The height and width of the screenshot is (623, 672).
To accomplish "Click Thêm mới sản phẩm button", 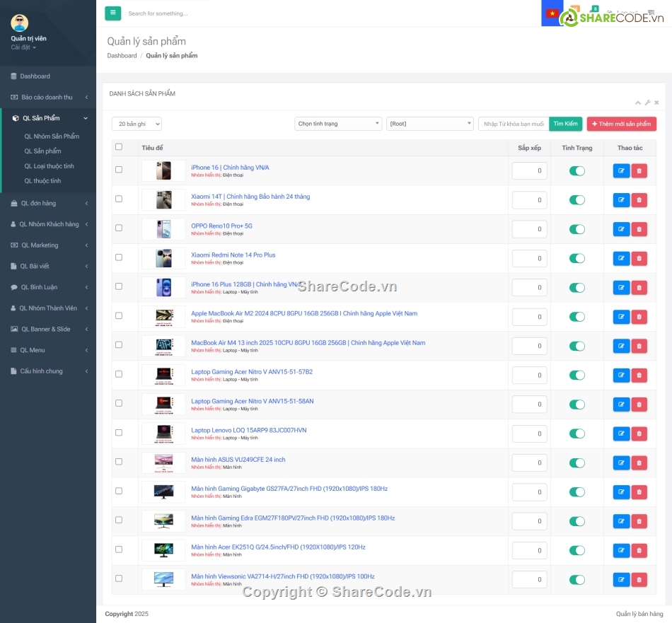I will click(621, 124).
